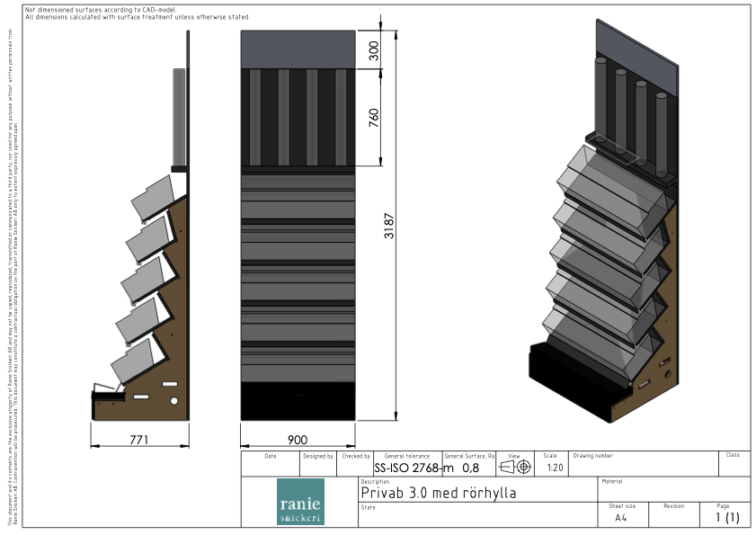Click the general surface Ra value 0,8
Image resolution: width=756 pixels, height=535 pixels.
click(470, 468)
